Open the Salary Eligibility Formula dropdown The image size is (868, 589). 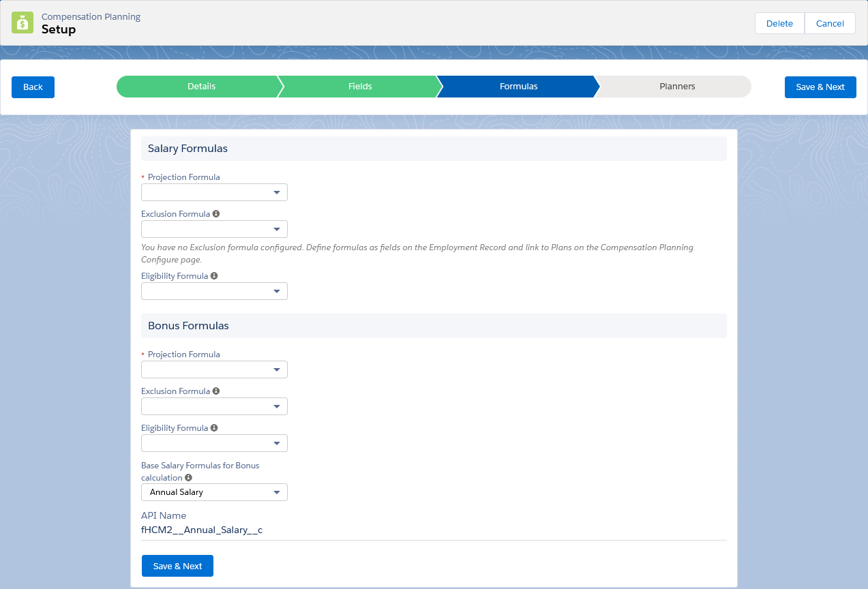[214, 292]
